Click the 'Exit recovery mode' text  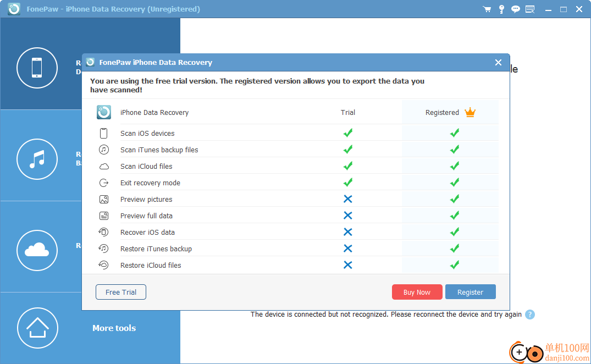click(150, 183)
